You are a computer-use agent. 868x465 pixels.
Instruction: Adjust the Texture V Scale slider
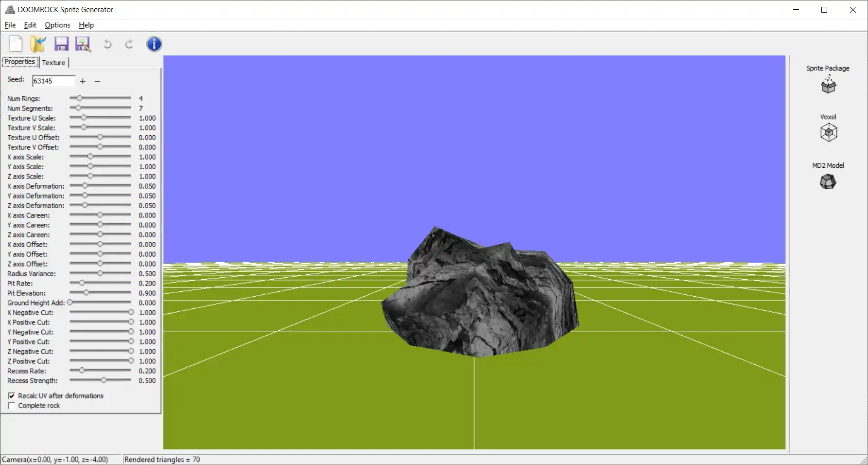click(x=100, y=127)
